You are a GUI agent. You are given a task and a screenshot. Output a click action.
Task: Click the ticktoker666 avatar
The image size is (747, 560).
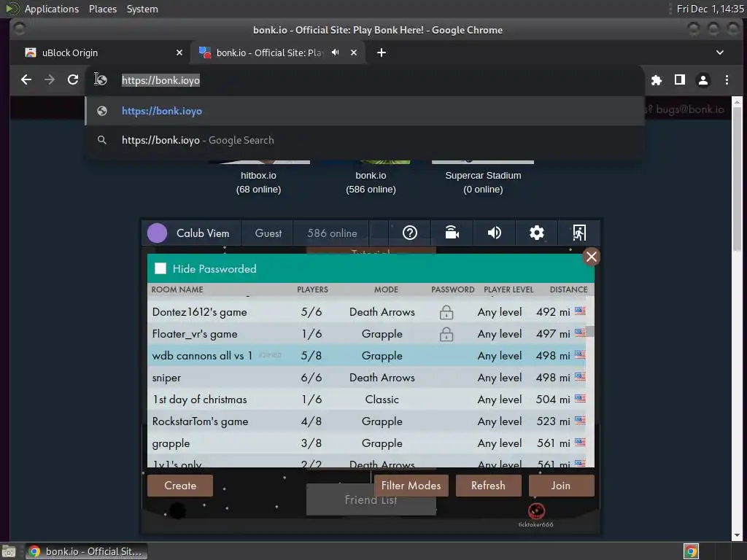(x=536, y=511)
